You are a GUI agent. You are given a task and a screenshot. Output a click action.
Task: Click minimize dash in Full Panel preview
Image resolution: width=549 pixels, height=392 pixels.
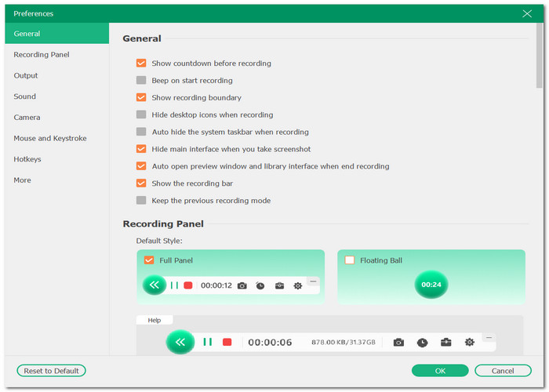tap(313, 281)
